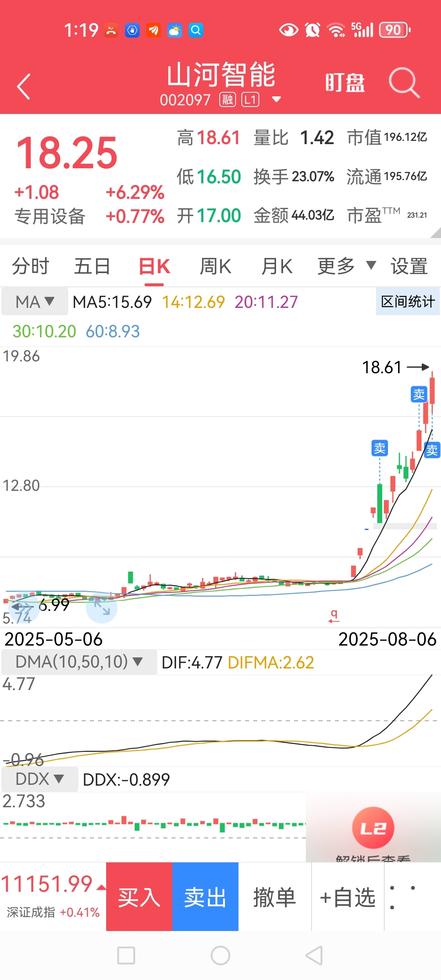Tap DDX:-0.899 reading
Viewport: 441px width, 980px height.
point(126,780)
